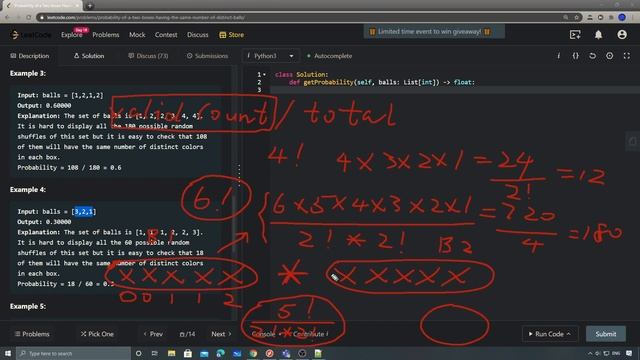Toggle the fullscreen editor icon
The image size is (640, 360).
point(627,56)
